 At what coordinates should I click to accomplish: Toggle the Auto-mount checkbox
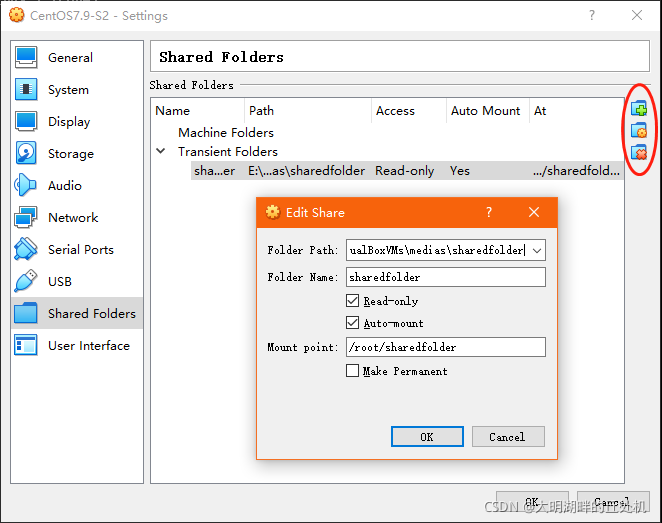(x=353, y=323)
